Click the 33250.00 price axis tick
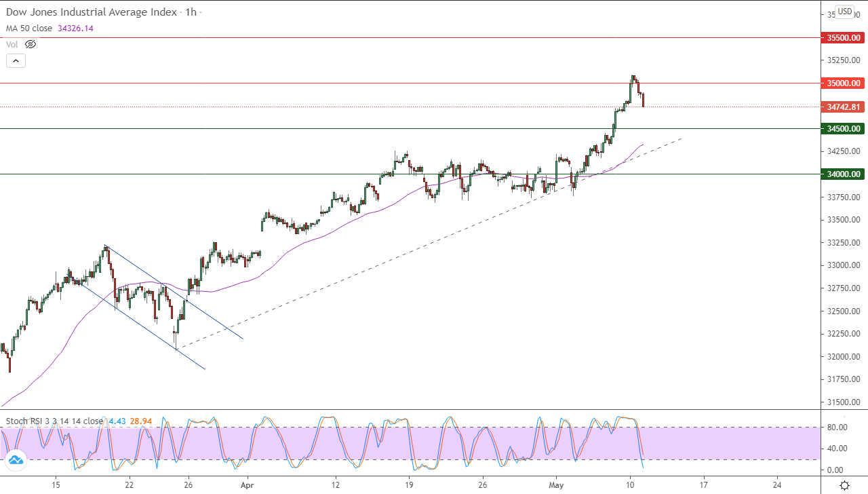This screenshot has height=494, width=868. pos(844,242)
